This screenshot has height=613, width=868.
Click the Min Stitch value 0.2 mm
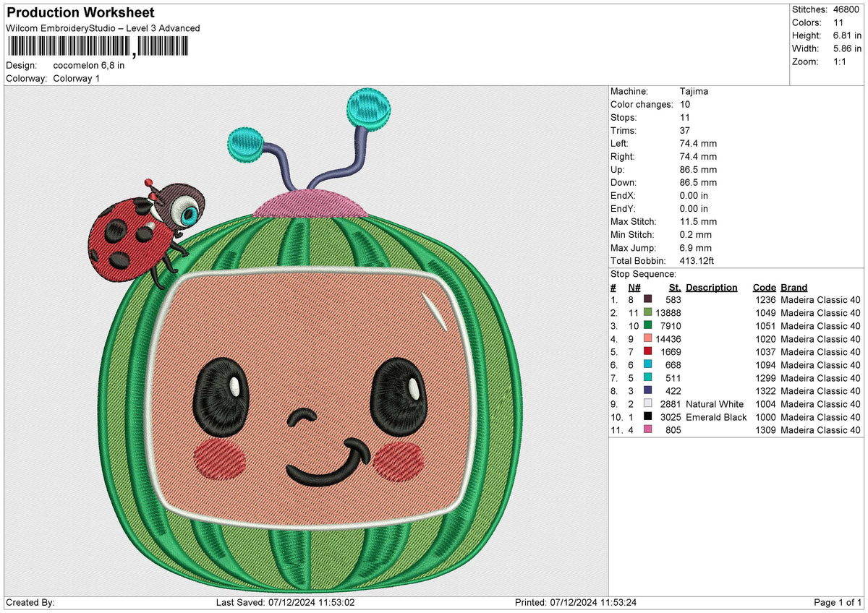click(x=696, y=234)
